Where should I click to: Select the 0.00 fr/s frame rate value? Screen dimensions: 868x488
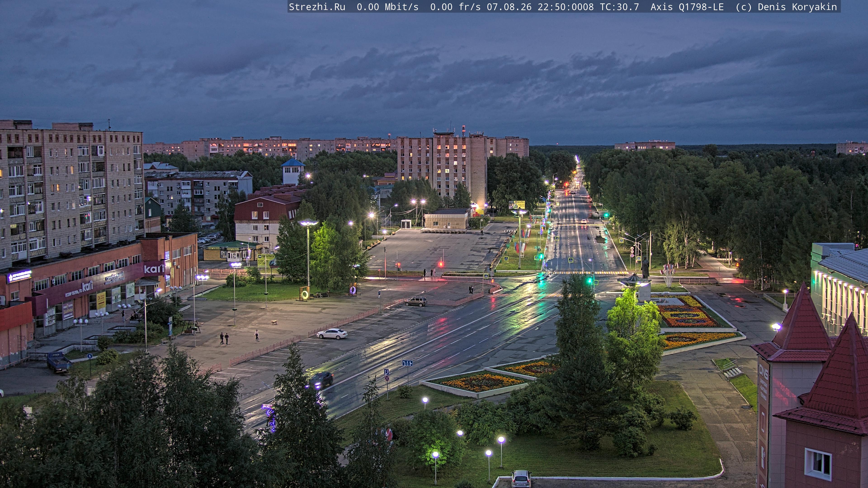455,7
